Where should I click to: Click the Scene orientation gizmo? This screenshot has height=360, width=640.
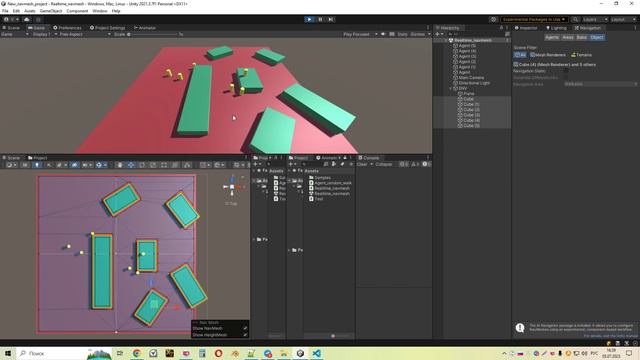(x=232, y=187)
